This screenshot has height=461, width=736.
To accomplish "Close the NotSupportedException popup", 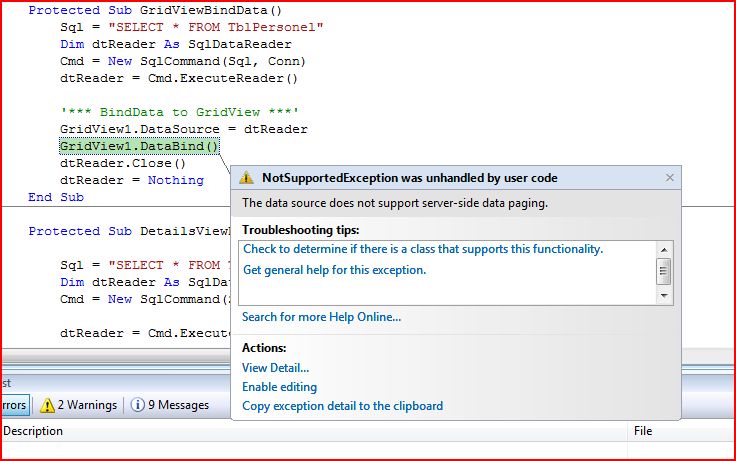I will point(669,178).
